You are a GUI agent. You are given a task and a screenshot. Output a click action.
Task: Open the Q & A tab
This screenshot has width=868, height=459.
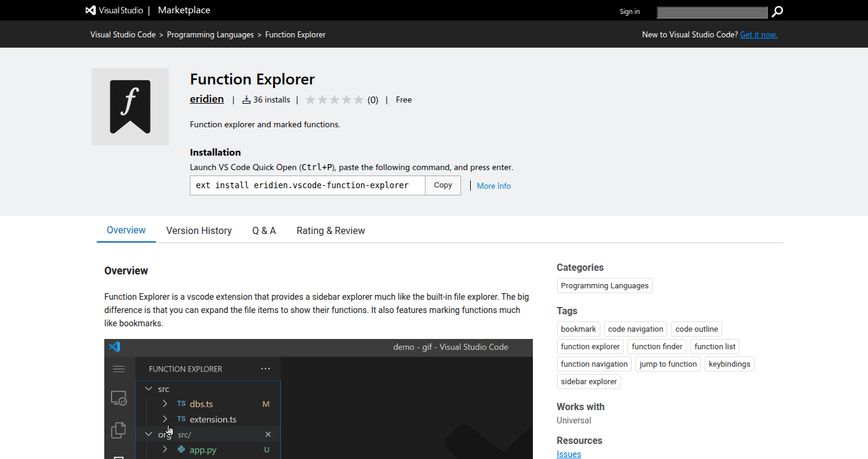tap(264, 230)
